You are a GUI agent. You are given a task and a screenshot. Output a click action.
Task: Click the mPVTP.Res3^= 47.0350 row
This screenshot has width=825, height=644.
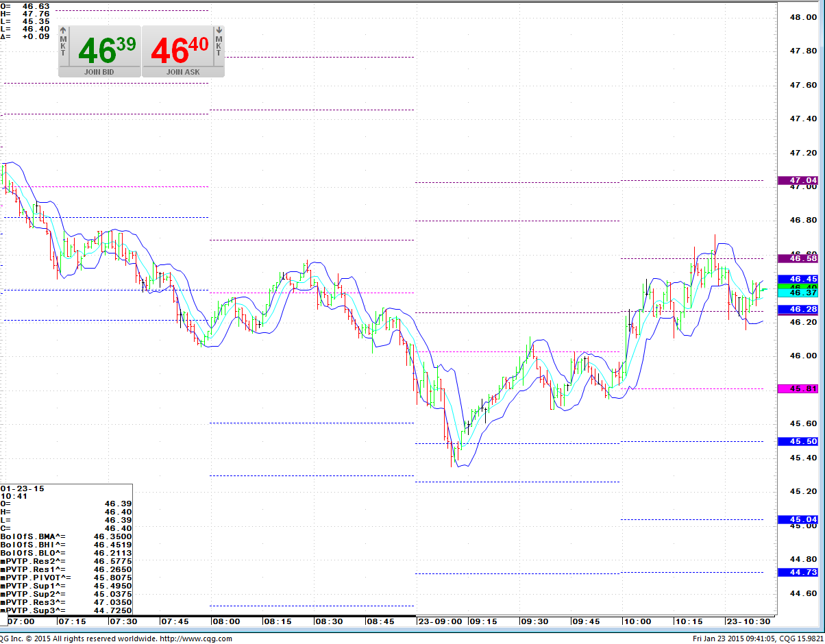click(66, 602)
